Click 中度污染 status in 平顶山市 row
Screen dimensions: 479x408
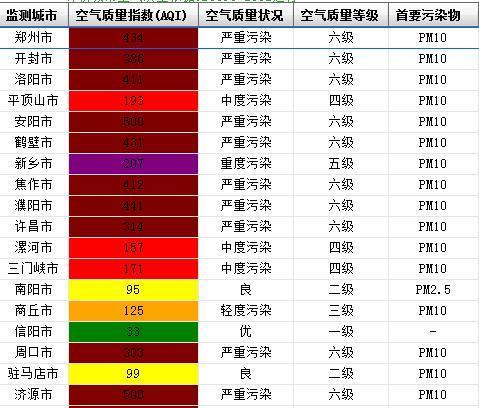[x=246, y=101]
